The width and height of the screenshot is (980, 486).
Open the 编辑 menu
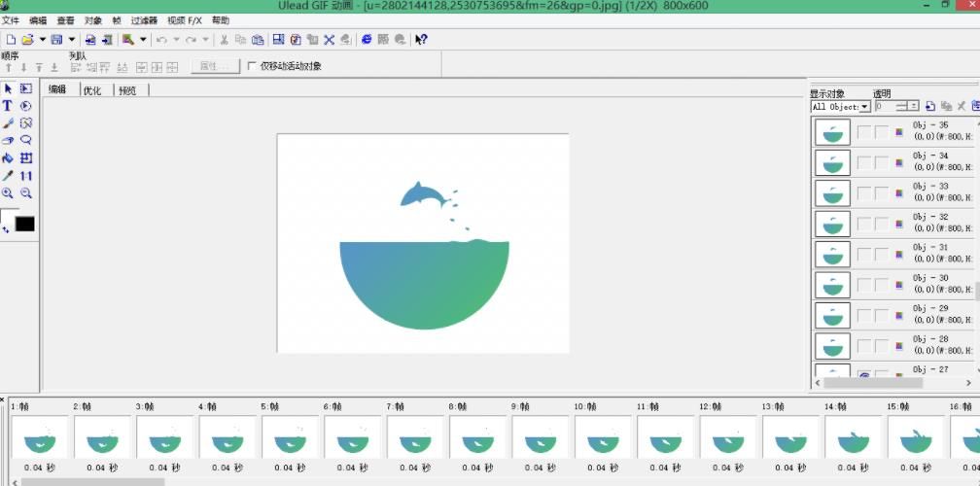click(x=38, y=20)
